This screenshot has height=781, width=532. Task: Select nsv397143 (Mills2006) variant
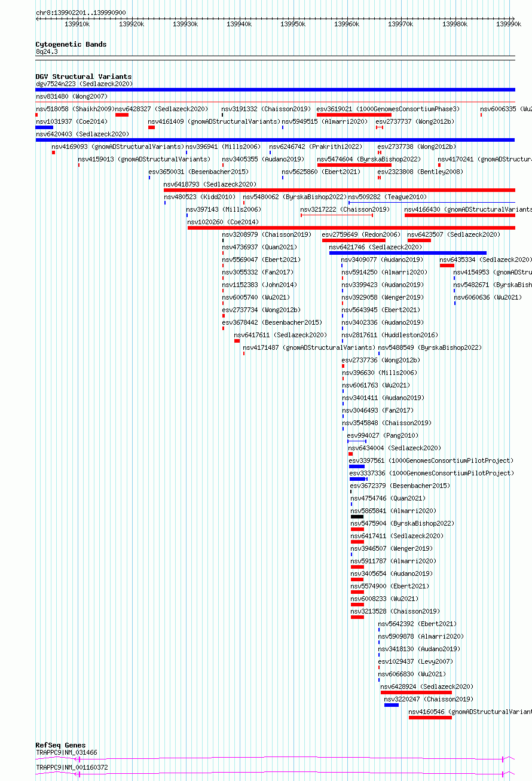point(224,209)
